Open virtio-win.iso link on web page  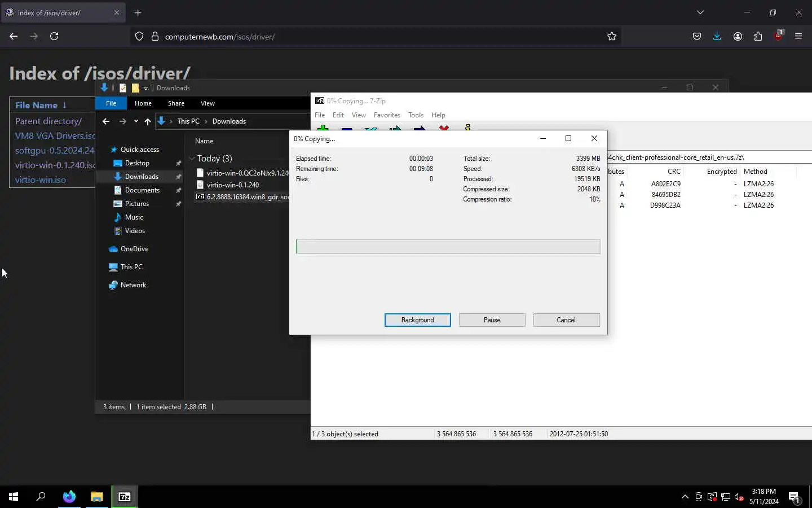(41, 180)
